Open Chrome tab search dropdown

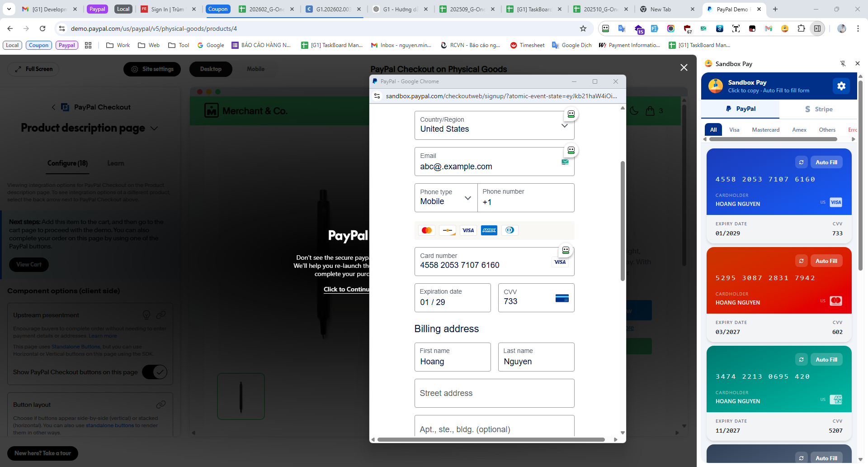tap(9, 9)
